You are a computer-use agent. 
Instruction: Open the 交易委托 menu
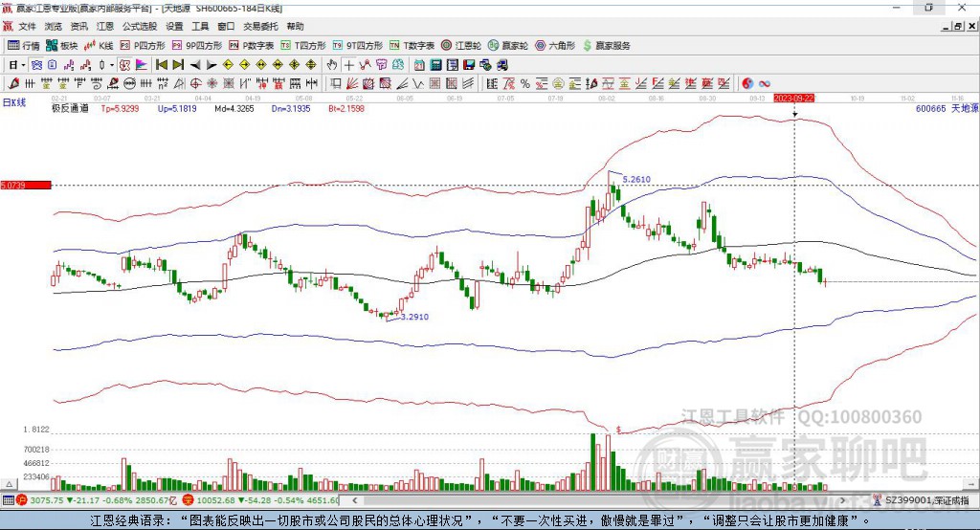coord(260,26)
